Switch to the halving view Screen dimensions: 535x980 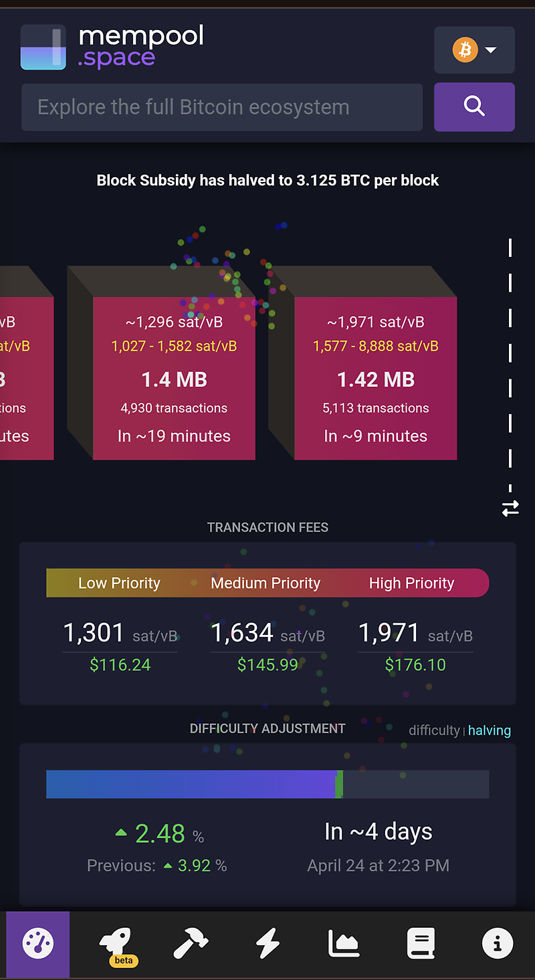(489, 730)
